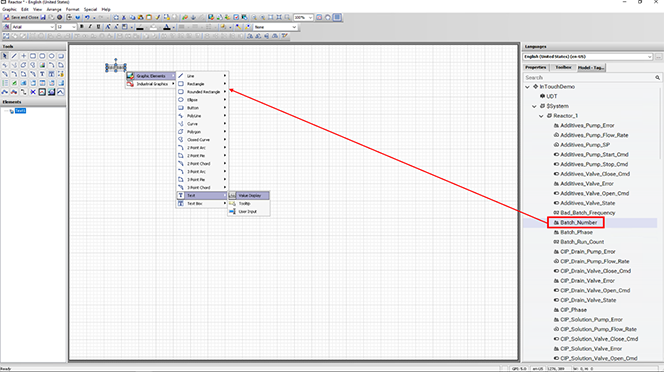This screenshot has height=372, width=664.
Task: Open the font size dropdown
Action: click(x=66, y=27)
